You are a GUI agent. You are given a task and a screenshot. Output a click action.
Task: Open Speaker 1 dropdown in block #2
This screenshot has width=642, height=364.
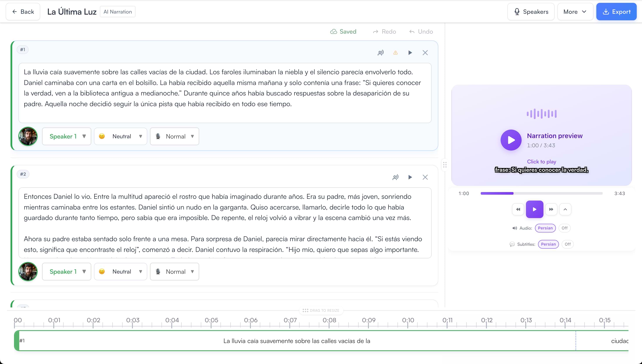pos(66,272)
